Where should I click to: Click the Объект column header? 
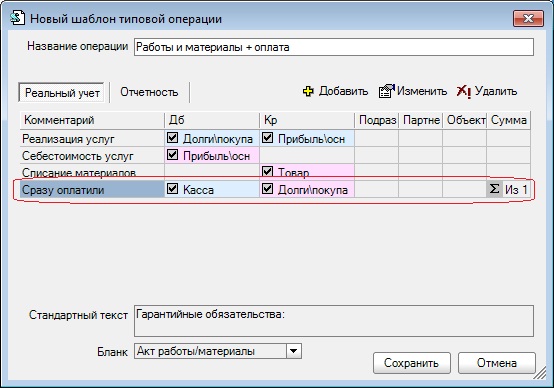click(465, 120)
